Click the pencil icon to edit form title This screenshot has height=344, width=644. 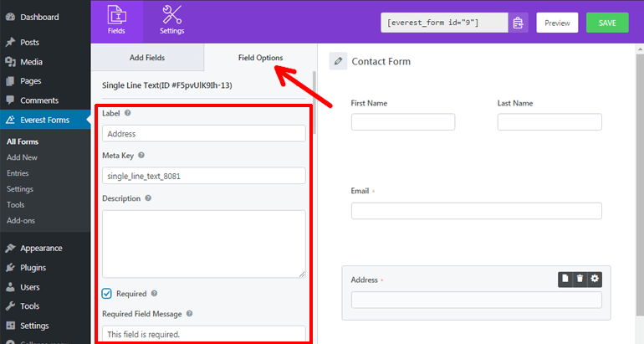tap(338, 61)
